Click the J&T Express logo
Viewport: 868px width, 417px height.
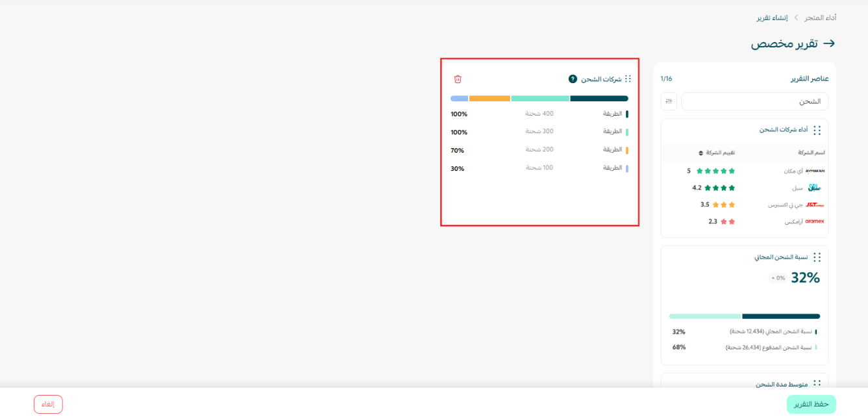click(814, 205)
